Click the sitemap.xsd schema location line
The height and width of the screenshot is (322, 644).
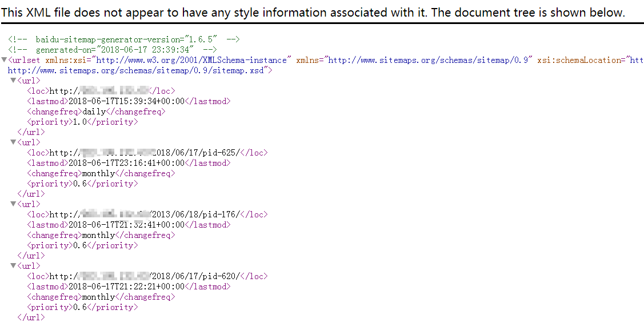139,70
